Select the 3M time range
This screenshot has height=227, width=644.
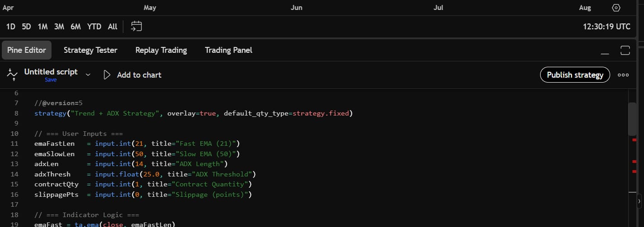(59, 27)
